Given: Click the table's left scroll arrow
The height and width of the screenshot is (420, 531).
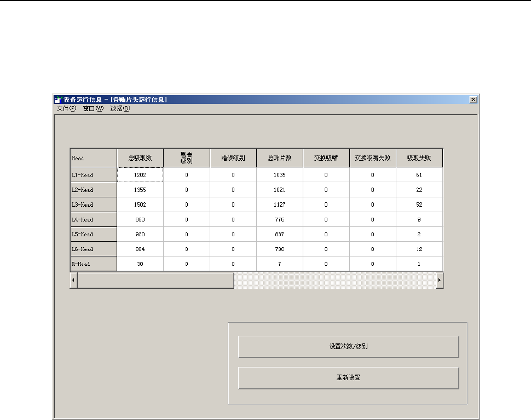Looking at the screenshot, I should 74,280.
